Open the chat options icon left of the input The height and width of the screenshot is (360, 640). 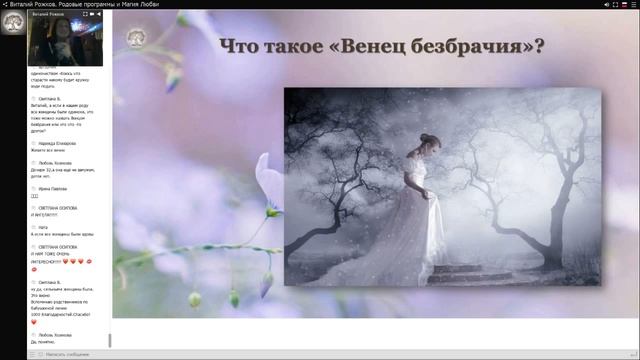[x=33, y=354]
